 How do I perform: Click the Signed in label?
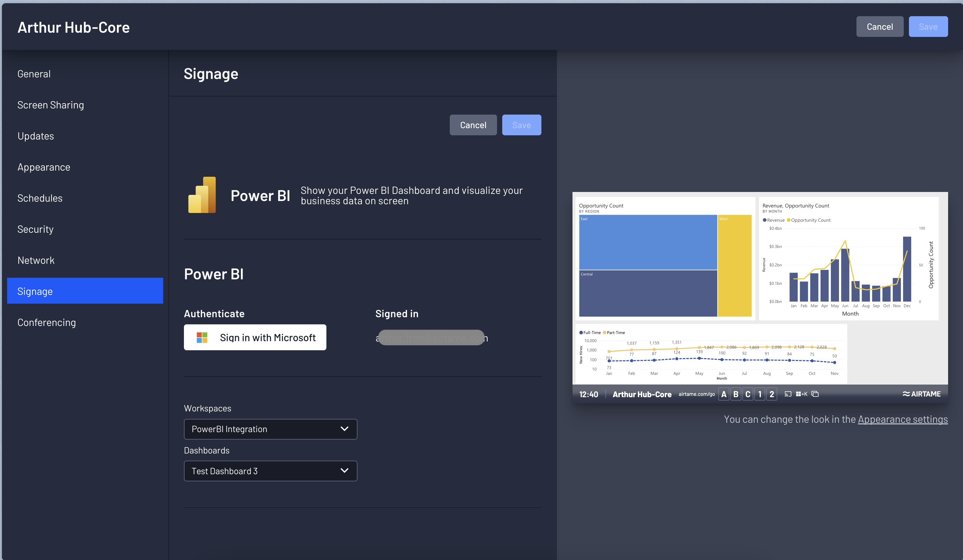397,314
